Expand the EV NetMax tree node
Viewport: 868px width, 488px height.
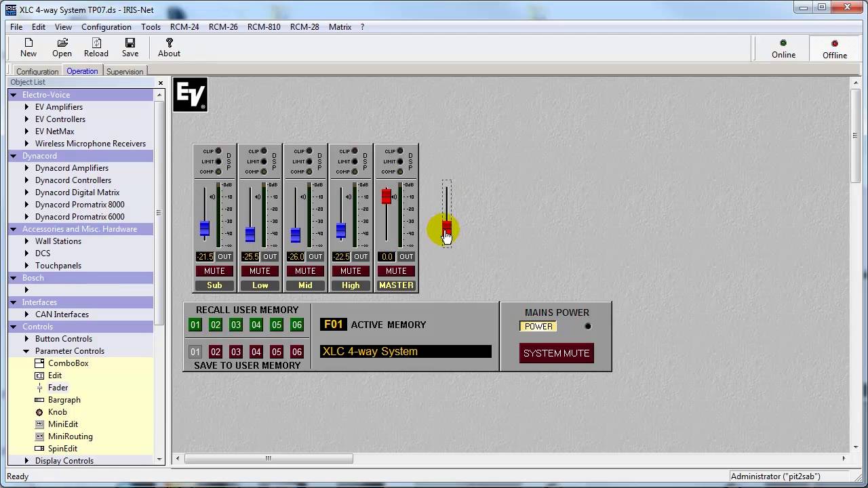(x=26, y=131)
